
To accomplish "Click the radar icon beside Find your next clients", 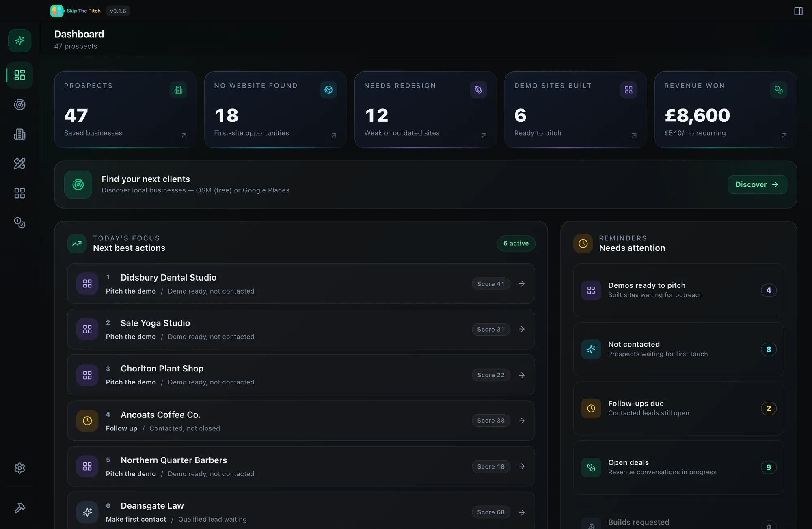I will [78, 185].
